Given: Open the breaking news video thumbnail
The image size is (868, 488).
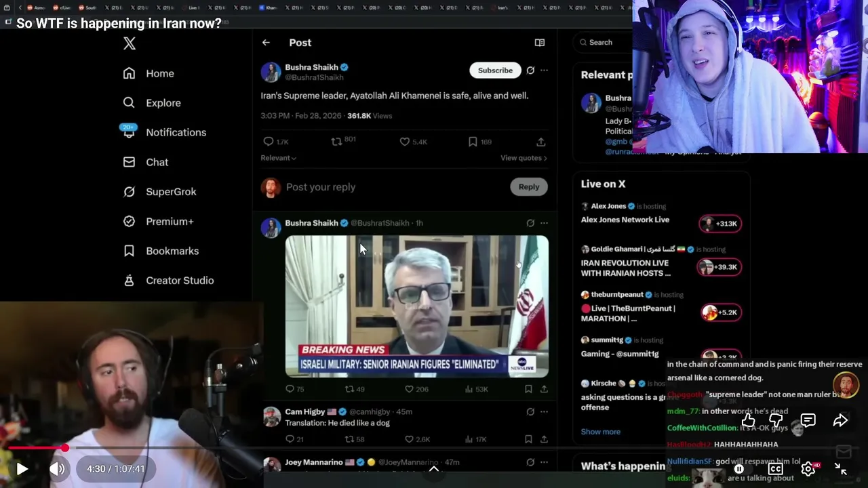Looking at the screenshot, I should pos(417,306).
